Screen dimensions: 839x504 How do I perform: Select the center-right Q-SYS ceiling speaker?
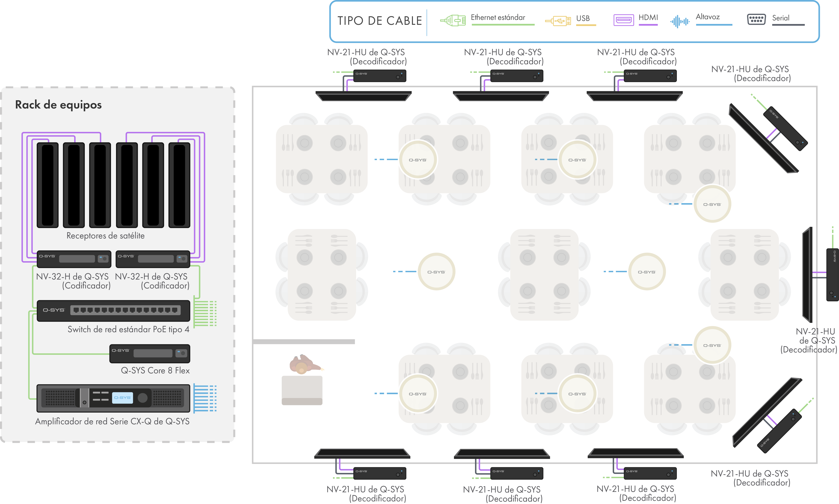click(x=647, y=272)
